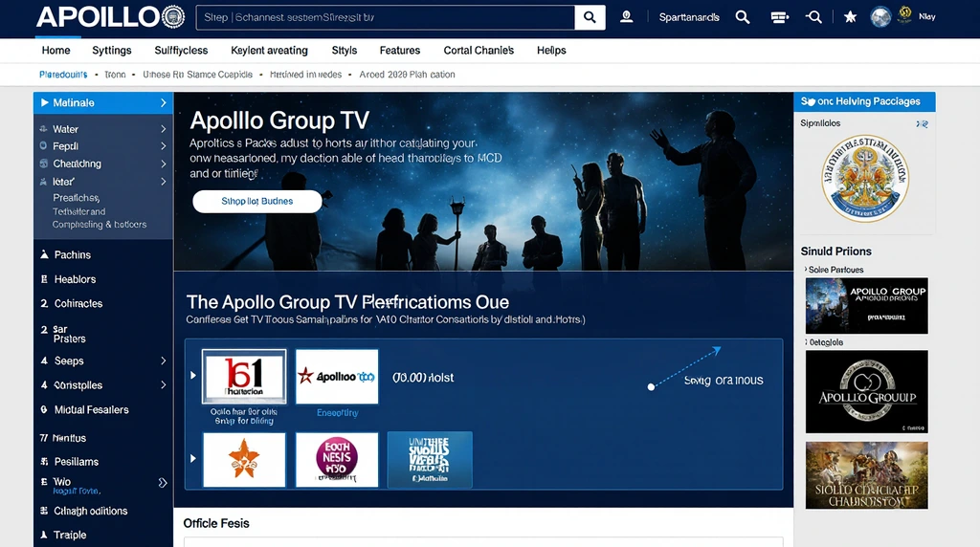Click the Eneeoftiry link under Apollo thumbnail
This screenshot has height=547, width=980.
point(338,413)
